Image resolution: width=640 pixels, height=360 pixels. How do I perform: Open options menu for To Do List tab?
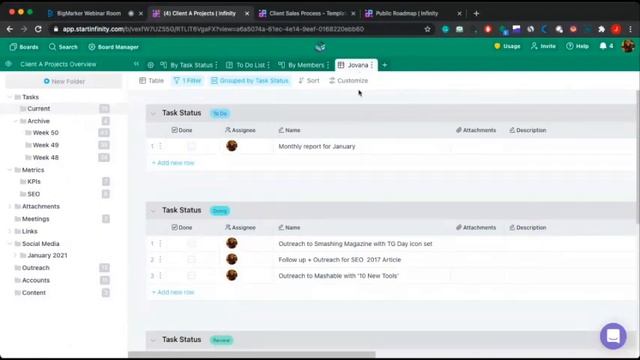point(269,65)
